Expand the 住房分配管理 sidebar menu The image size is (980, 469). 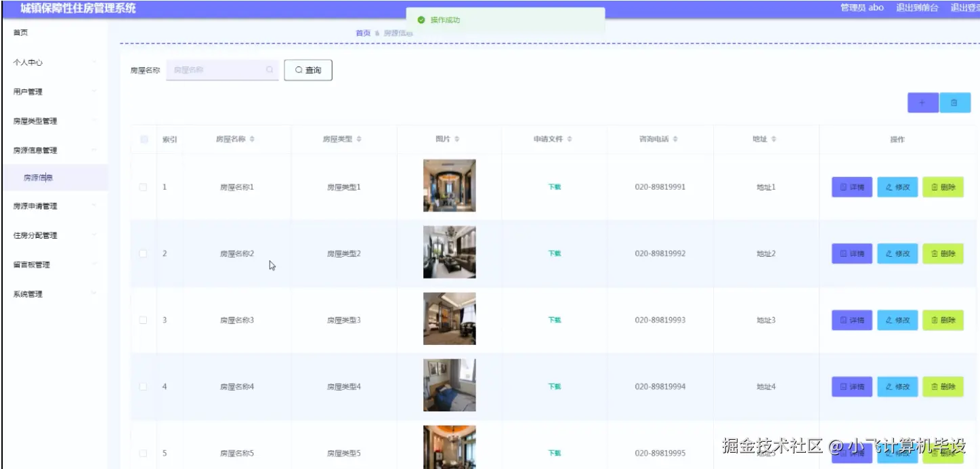click(54, 235)
